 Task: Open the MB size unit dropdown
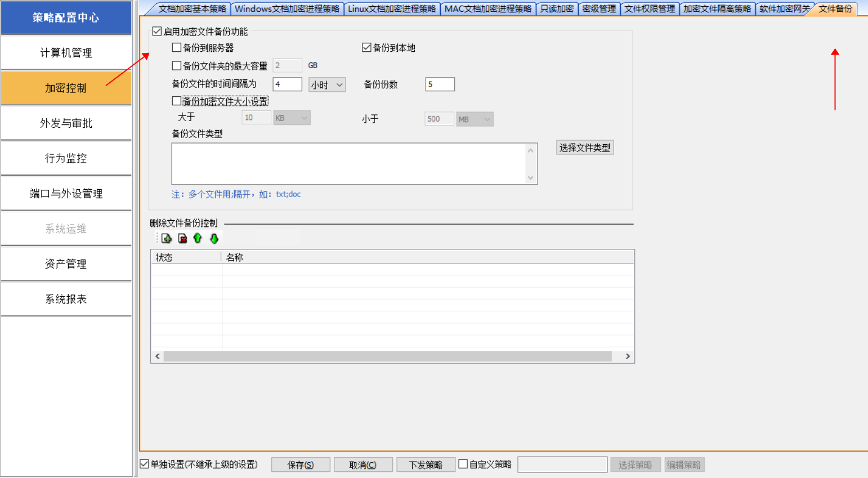(475, 119)
